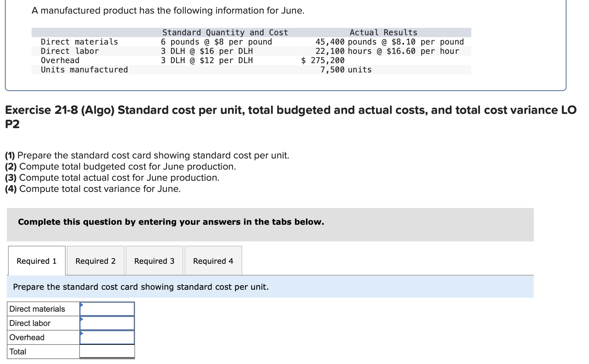Viewport: 589px width, 364px height.
Task: Click the Overhead answer field
Action: tap(107, 337)
